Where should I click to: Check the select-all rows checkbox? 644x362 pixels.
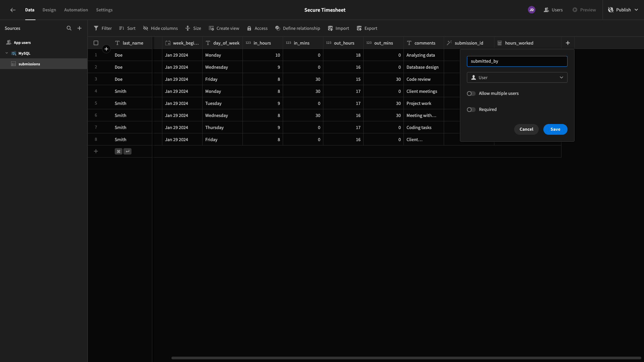click(x=96, y=43)
